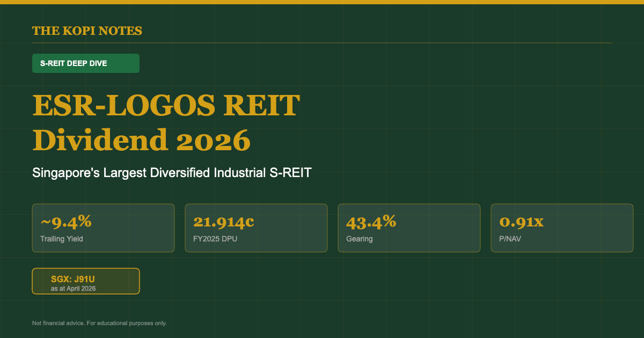
Task: Open the 21.914c FY2025 DPU card
Action: [x=256, y=228]
